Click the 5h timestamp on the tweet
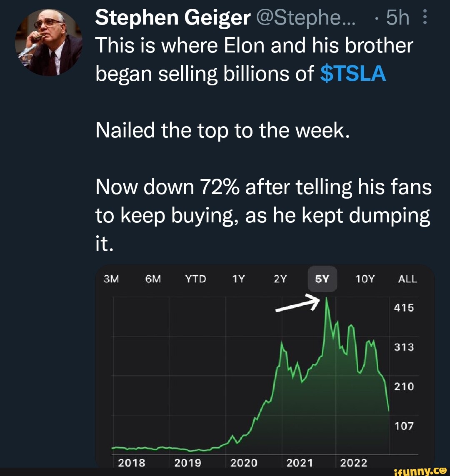This screenshot has height=476, width=450. pyautogui.click(x=398, y=17)
